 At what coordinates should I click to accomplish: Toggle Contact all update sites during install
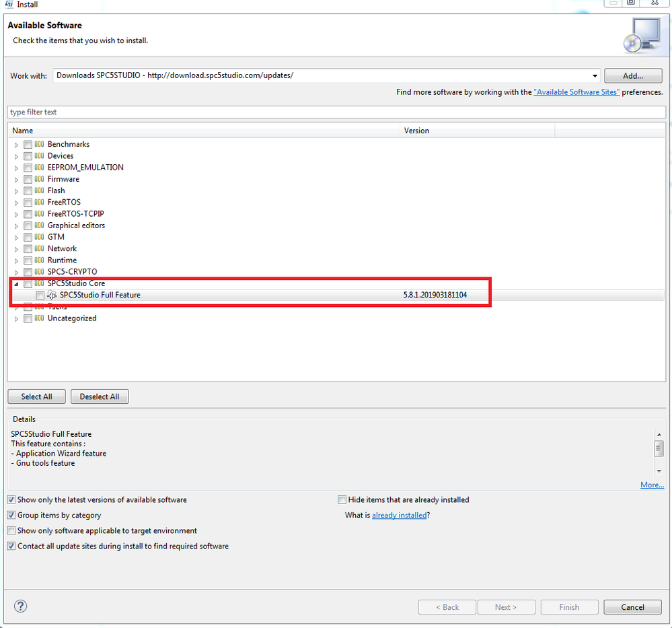point(11,546)
